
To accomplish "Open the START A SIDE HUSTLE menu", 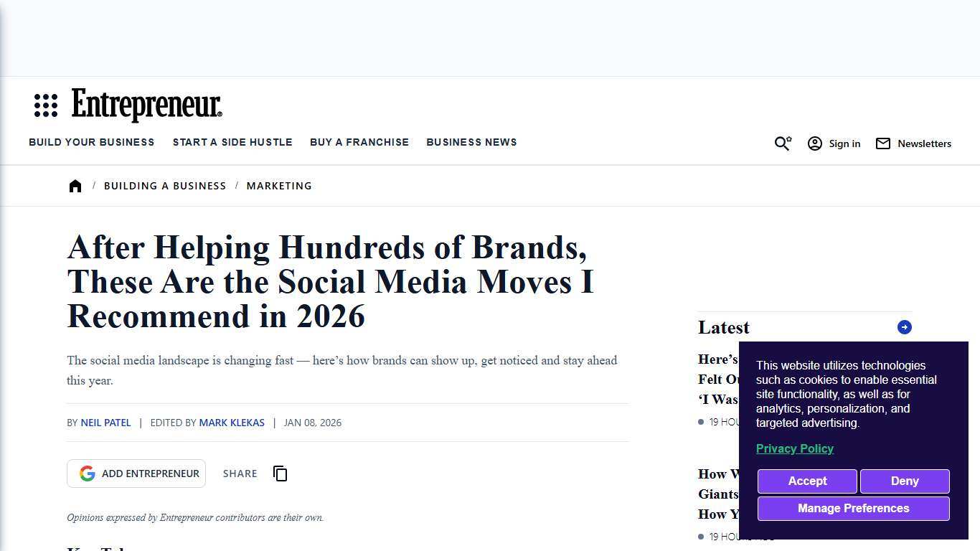I will pos(232,142).
